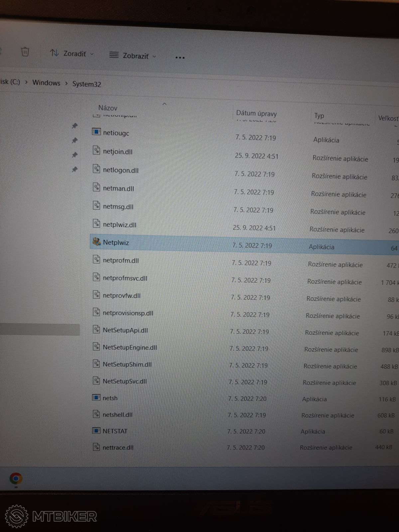The height and width of the screenshot is (532, 399).
Task: Open the Zobraziť view dropdown
Action: click(x=133, y=56)
